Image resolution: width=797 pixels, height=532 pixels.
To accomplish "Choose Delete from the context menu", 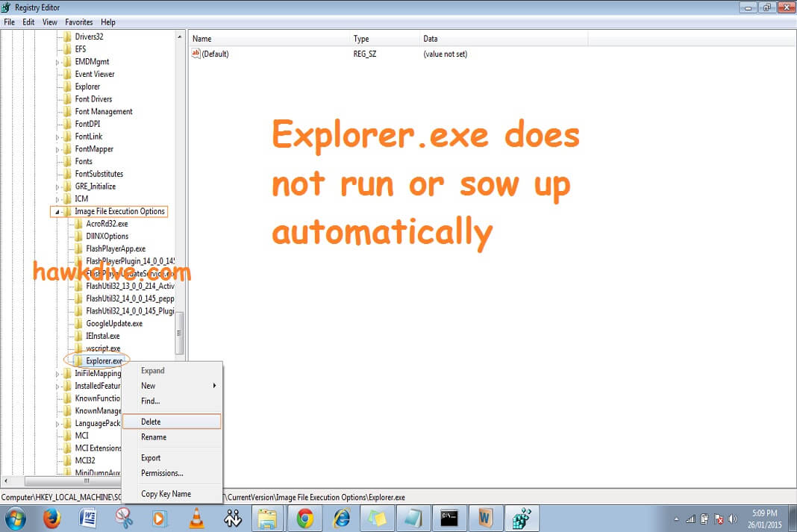I will pos(172,422).
